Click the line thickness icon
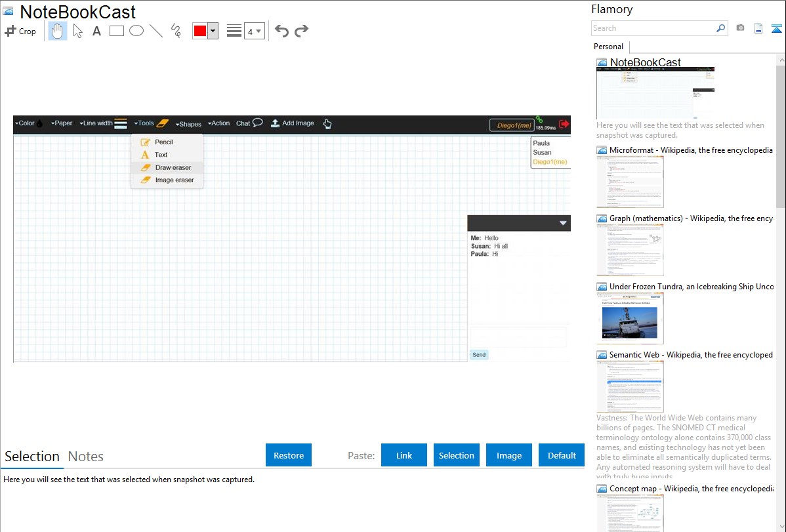Viewport: 786px width, 532px height. click(x=234, y=31)
